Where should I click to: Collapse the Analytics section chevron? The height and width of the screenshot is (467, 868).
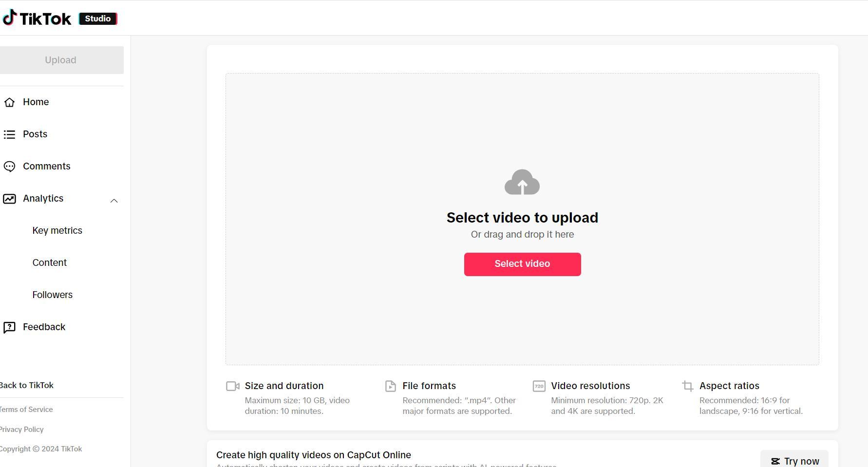(114, 201)
